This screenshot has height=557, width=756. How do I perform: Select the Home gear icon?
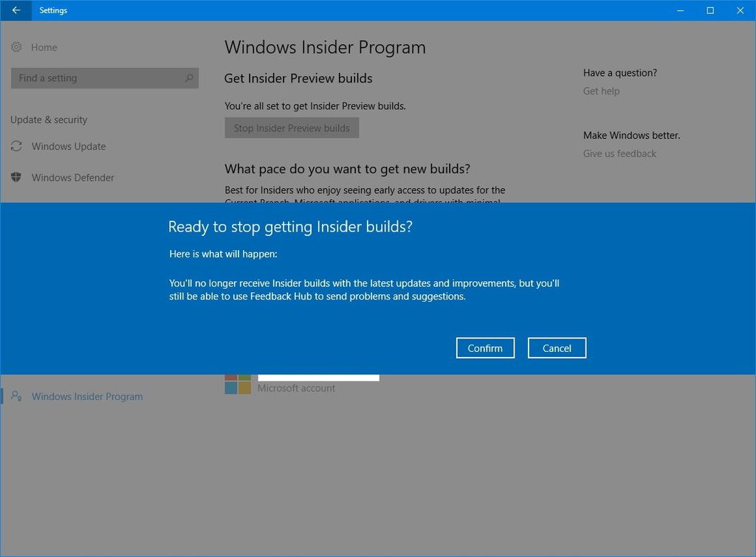click(16, 46)
